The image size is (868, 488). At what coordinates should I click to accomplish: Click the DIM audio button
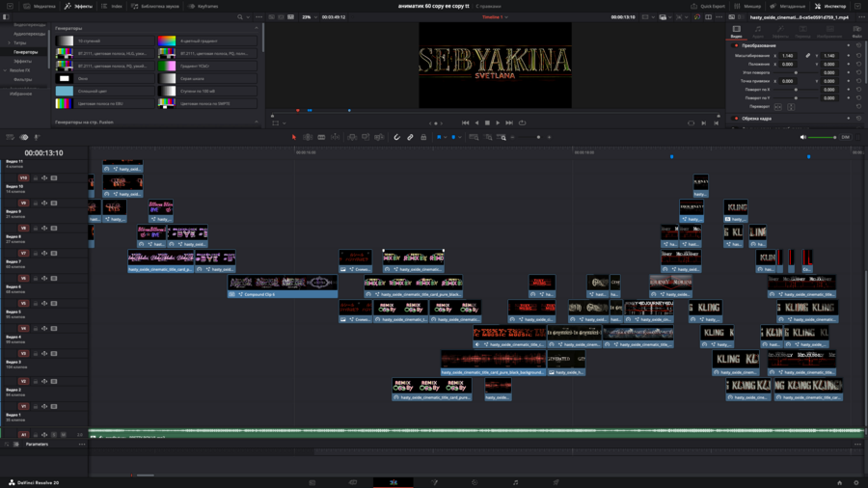pyautogui.click(x=846, y=137)
